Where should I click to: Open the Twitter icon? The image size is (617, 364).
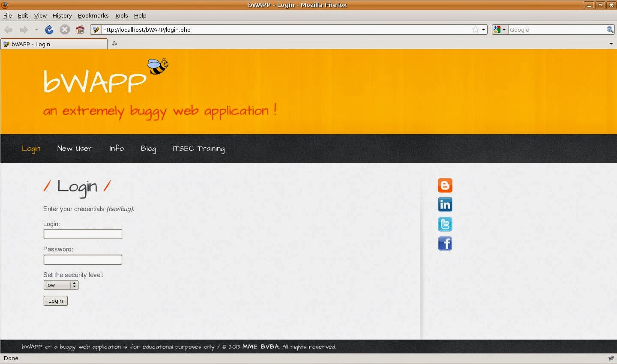445,224
